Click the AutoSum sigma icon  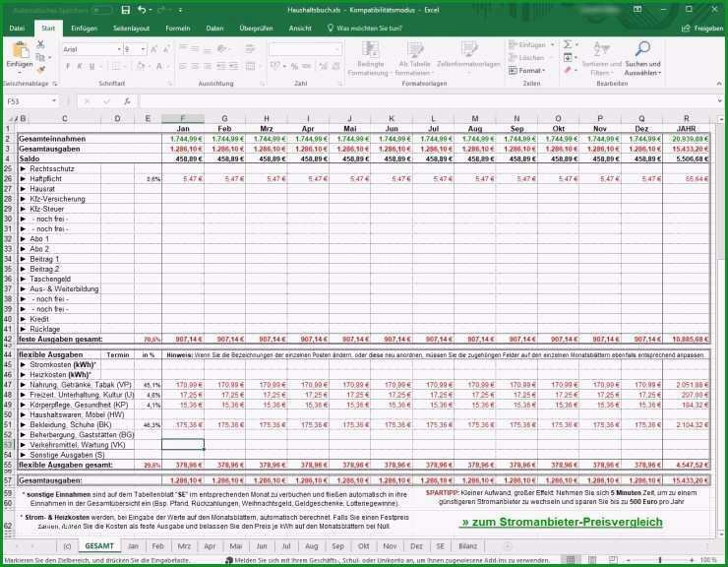(568, 44)
